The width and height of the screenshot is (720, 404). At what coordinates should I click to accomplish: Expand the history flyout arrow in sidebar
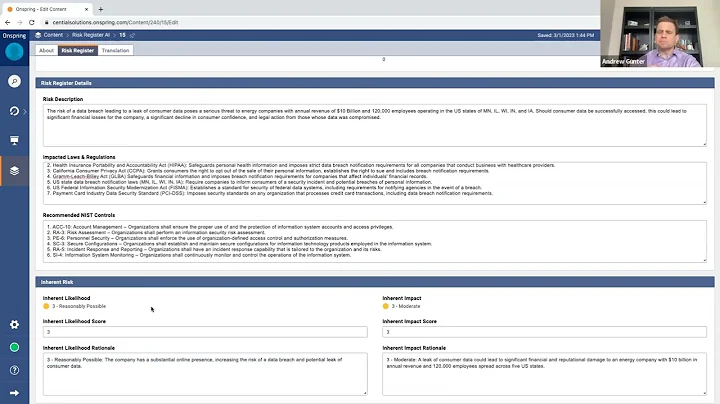pyautogui.click(x=25, y=111)
